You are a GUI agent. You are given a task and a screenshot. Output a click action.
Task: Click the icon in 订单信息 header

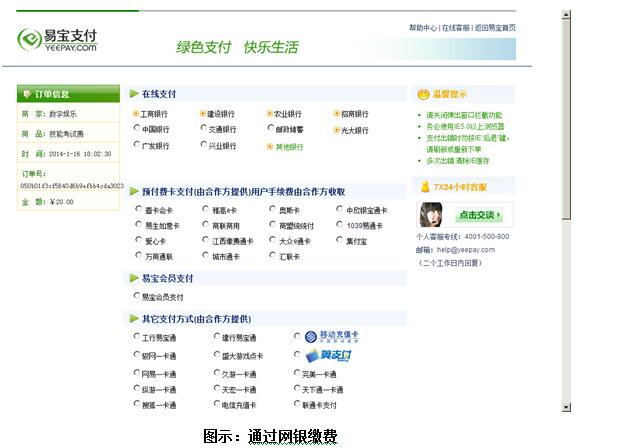click(27, 94)
